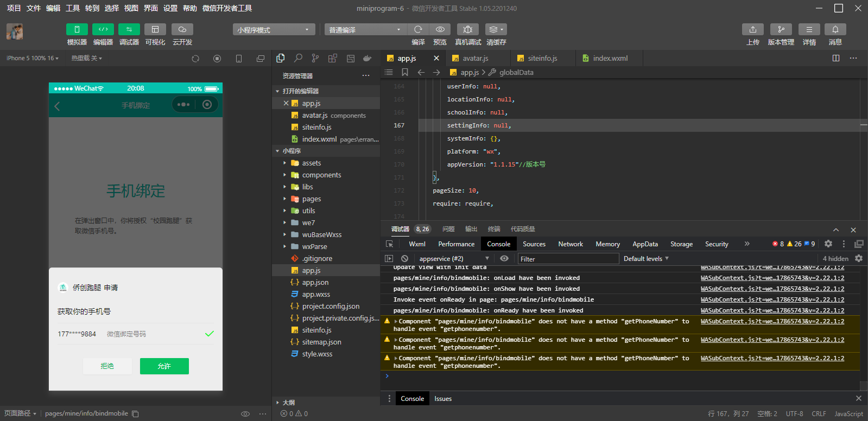Image resolution: width=868 pixels, height=421 pixels.
Task: Toggle the console live expression eye
Action: click(504, 259)
